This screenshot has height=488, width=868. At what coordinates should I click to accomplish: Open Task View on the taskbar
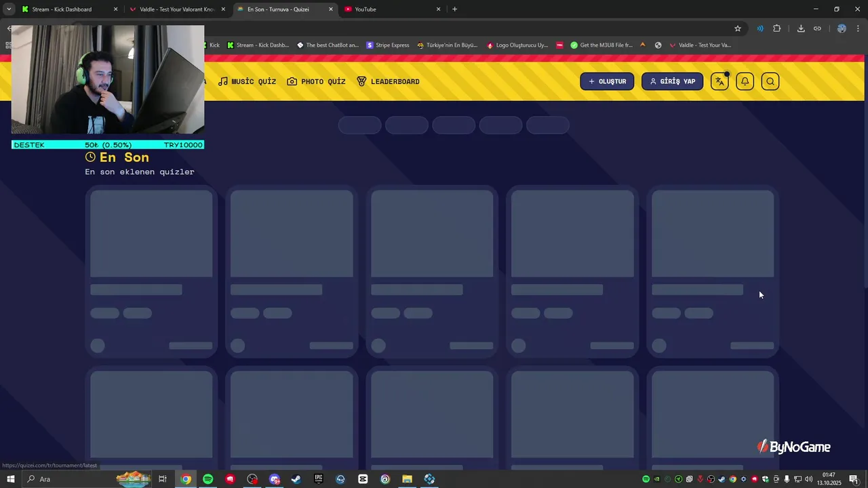point(163,479)
